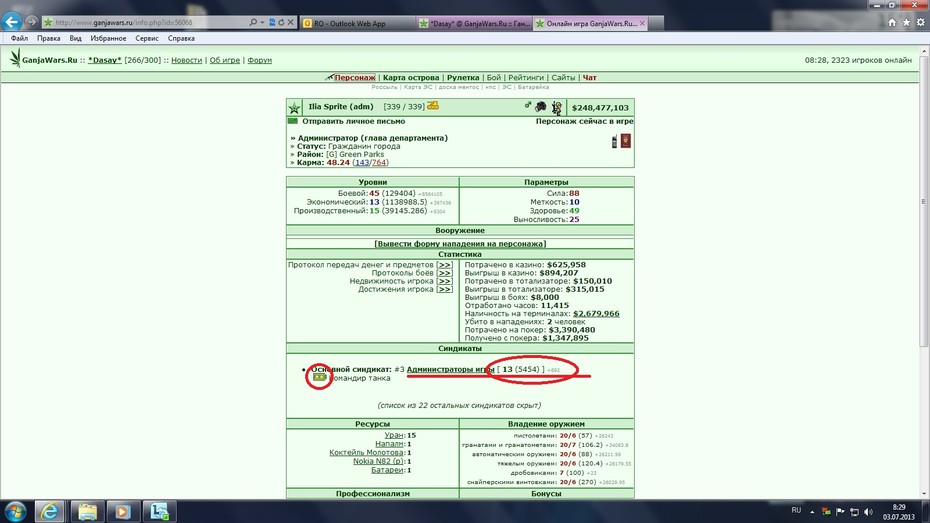Screen dimensions: 930x523
Task: Click the GanjaWars leaf logo
Action: pos(15,58)
